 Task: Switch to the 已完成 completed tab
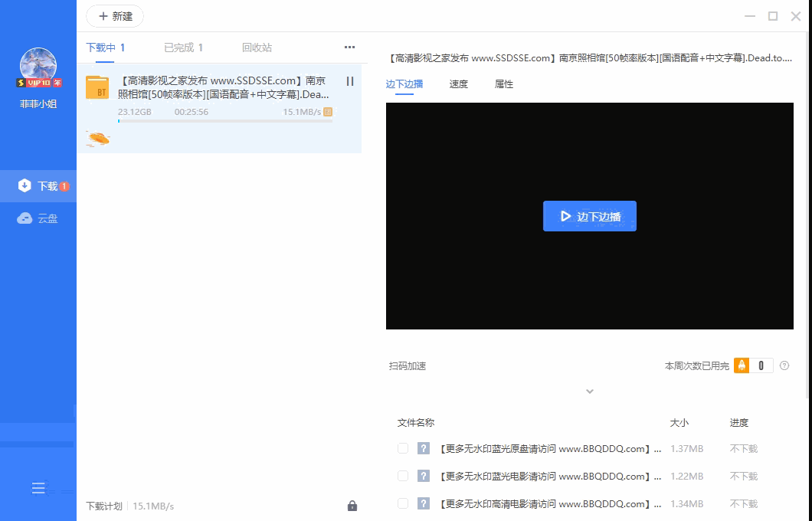183,47
